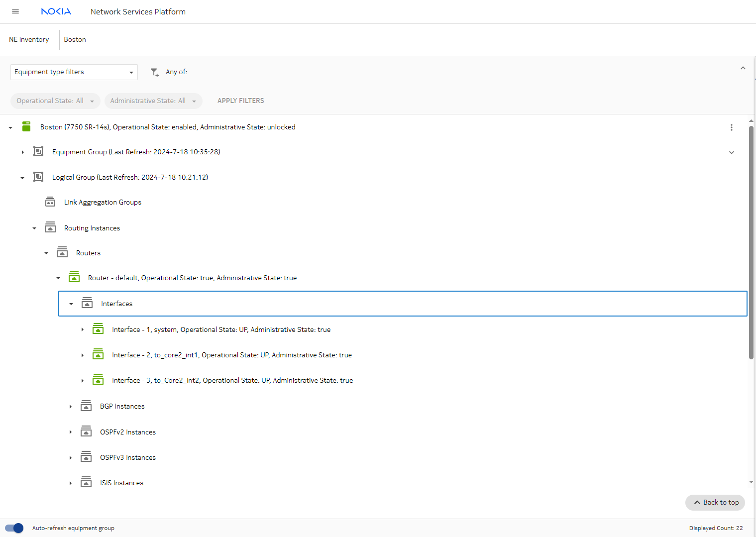
Task: Expand the BGP Instances node
Action: (71, 407)
